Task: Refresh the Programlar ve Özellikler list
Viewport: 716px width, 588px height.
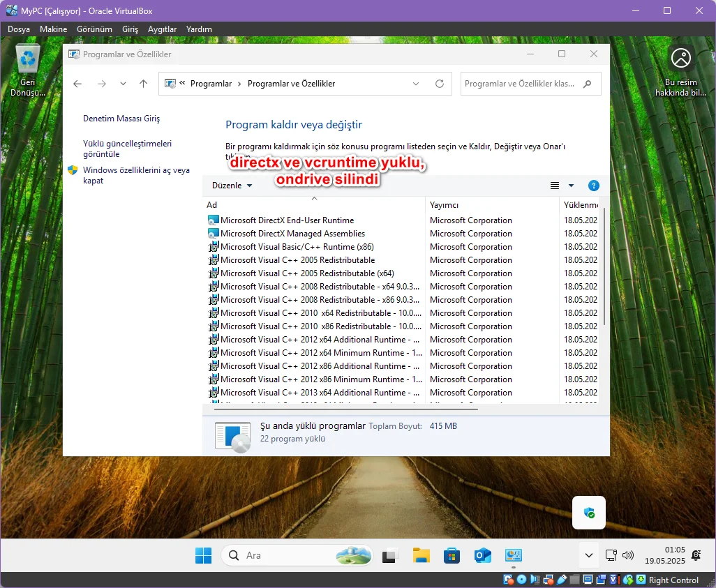Action: [x=439, y=84]
